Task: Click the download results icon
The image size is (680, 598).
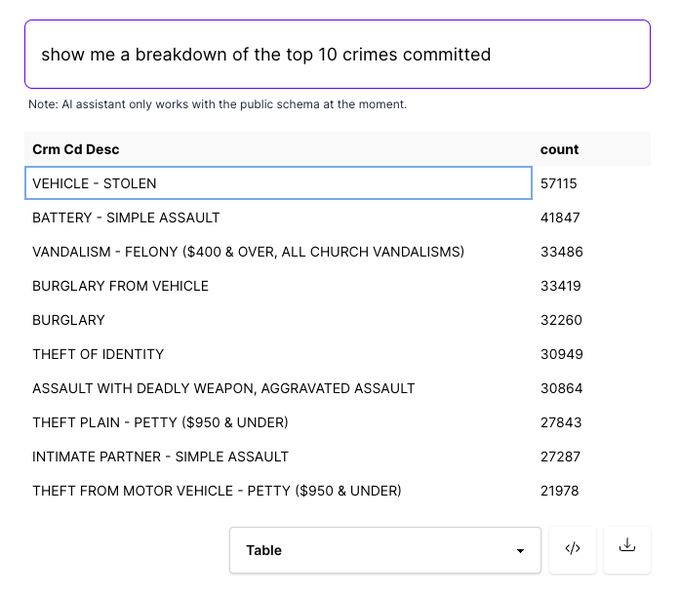Action: pyautogui.click(x=627, y=549)
